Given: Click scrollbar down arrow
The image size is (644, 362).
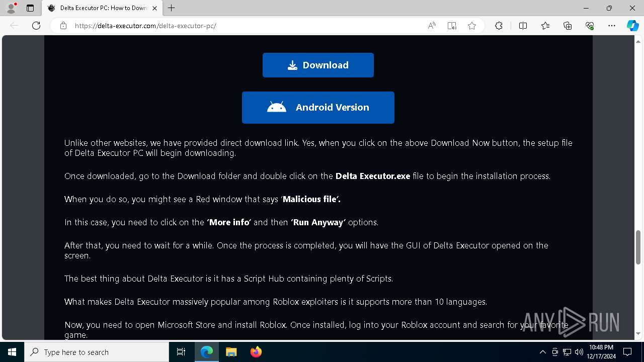Looking at the screenshot, I should coord(638,333).
